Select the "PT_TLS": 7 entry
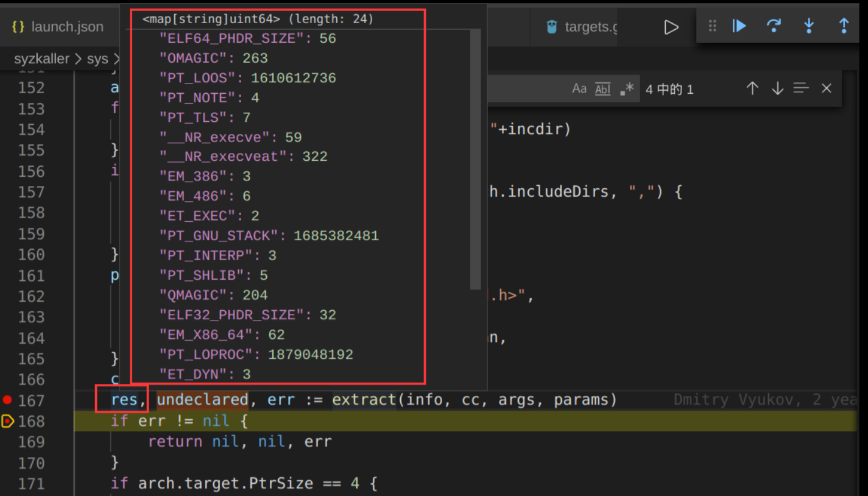 click(x=205, y=117)
